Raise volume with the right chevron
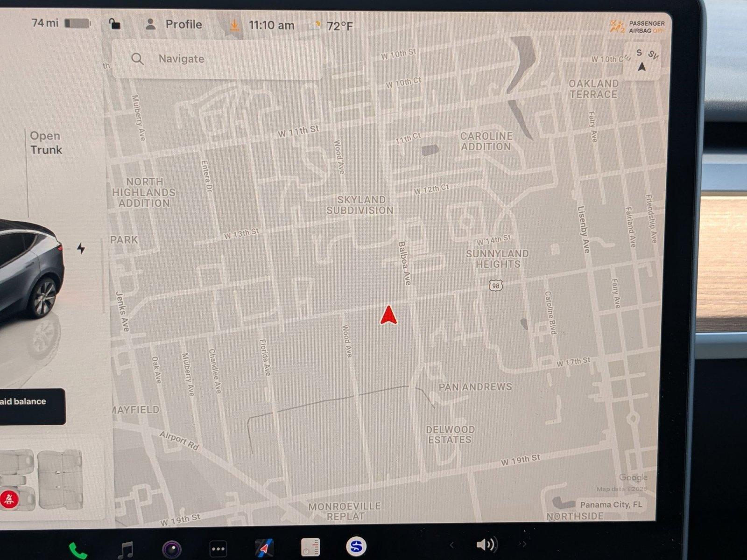The height and width of the screenshot is (560, 747). pyautogui.click(x=524, y=544)
